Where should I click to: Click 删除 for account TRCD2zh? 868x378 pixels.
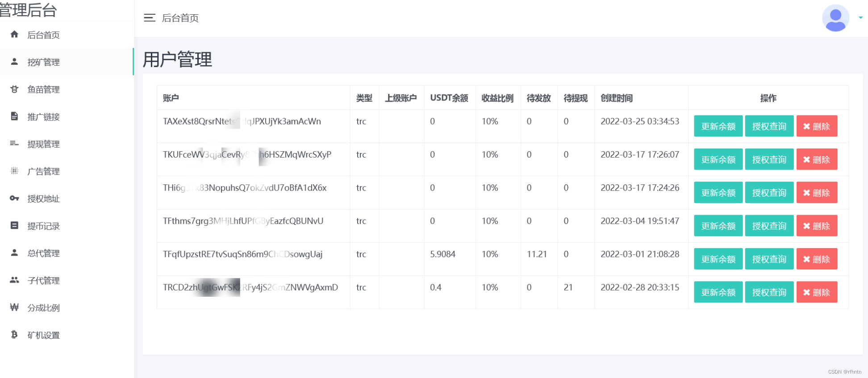point(817,292)
